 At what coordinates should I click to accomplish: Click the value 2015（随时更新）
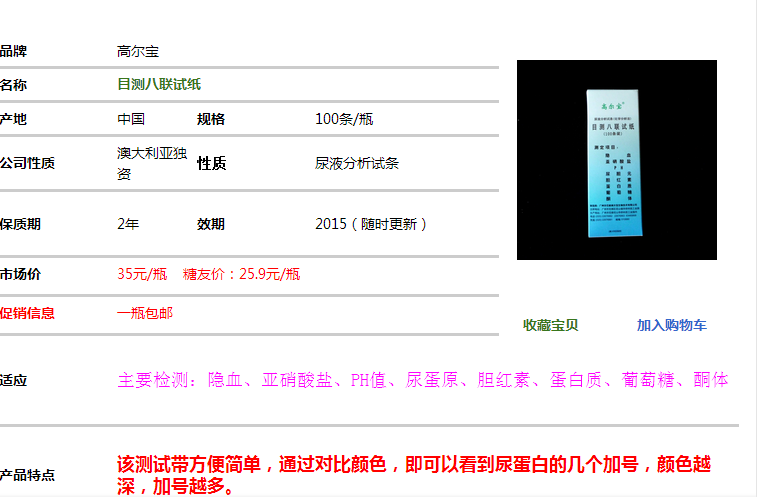[x=371, y=224]
